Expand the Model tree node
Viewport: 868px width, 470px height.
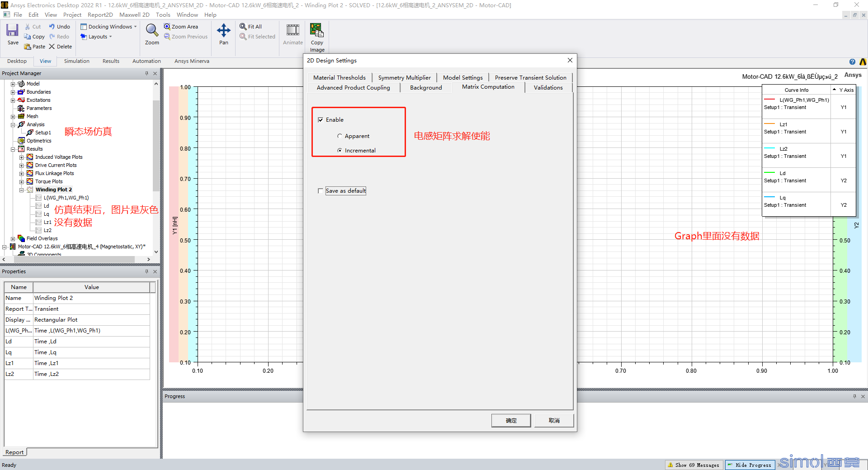[13, 84]
